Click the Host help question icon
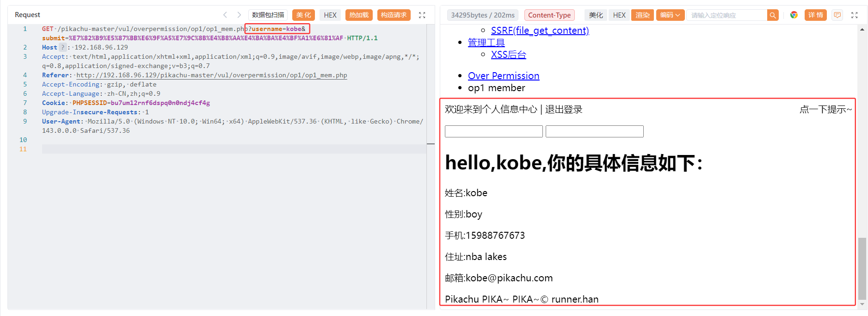Screen dimensions: 868x316 [63, 47]
